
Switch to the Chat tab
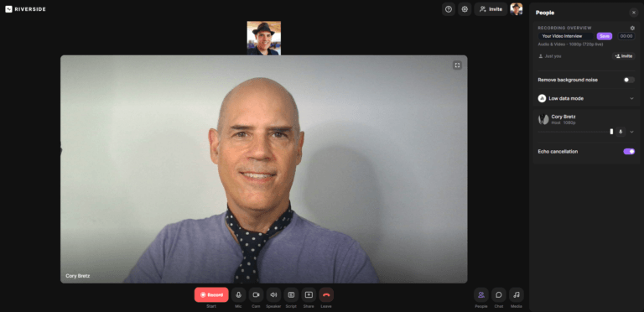click(x=499, y=294)
